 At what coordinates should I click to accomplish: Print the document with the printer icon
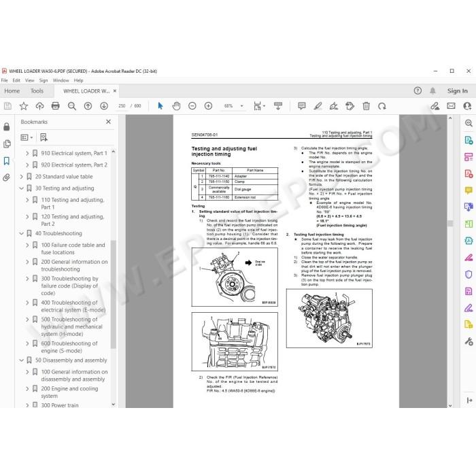(x=56, y=106)
